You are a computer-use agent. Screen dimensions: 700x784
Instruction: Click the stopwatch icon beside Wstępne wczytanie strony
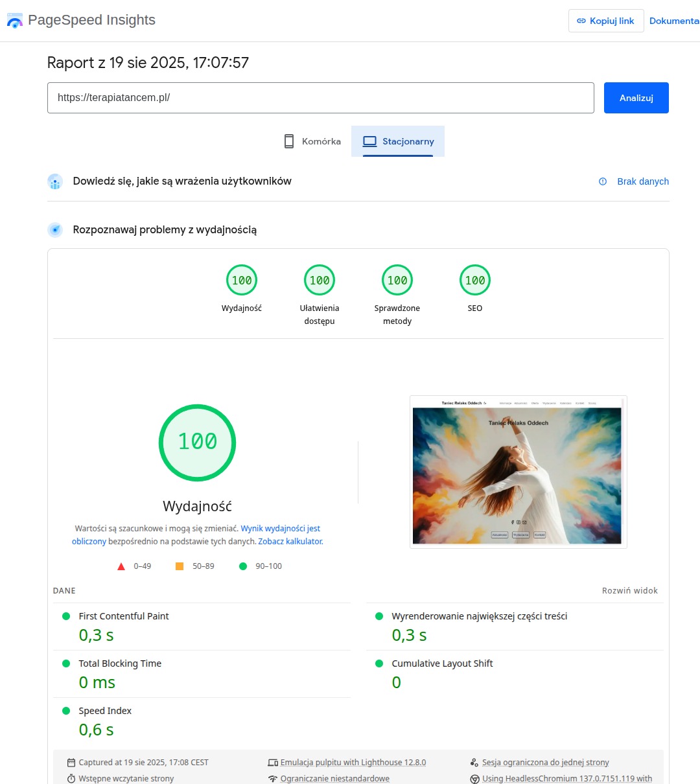[x=71, y=778]
